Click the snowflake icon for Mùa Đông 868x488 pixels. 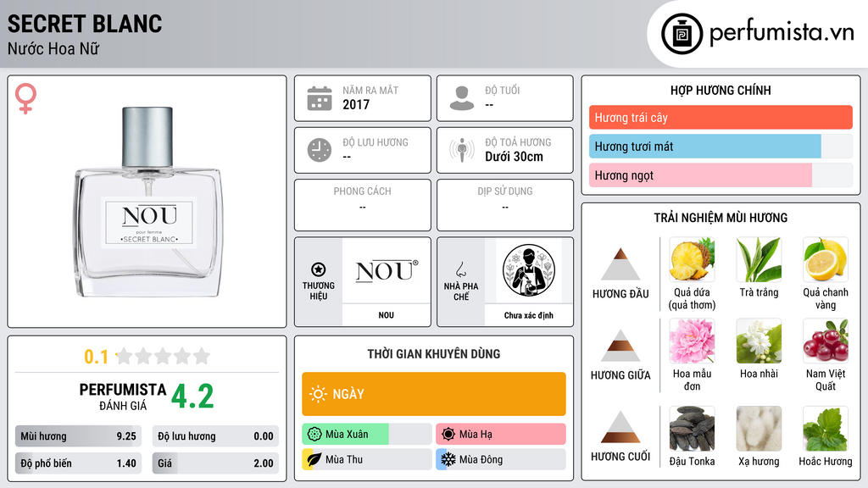(448, 459)
